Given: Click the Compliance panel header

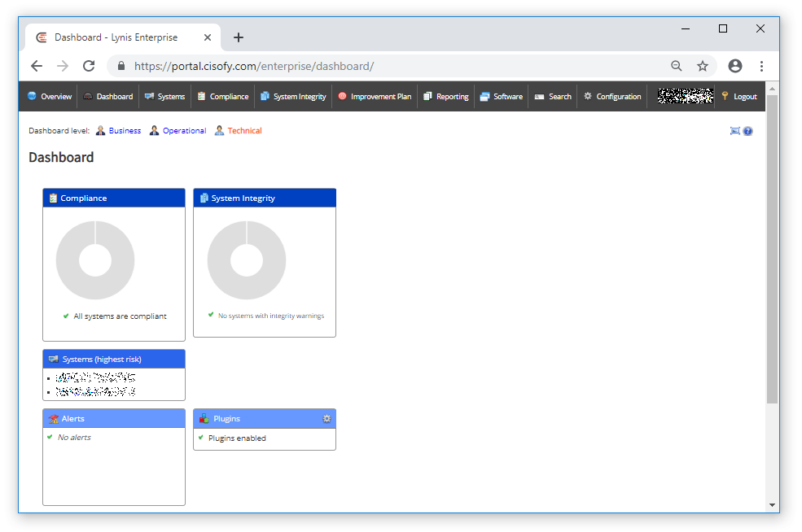Looking at the screenshot, I should [x=113, y=198].
